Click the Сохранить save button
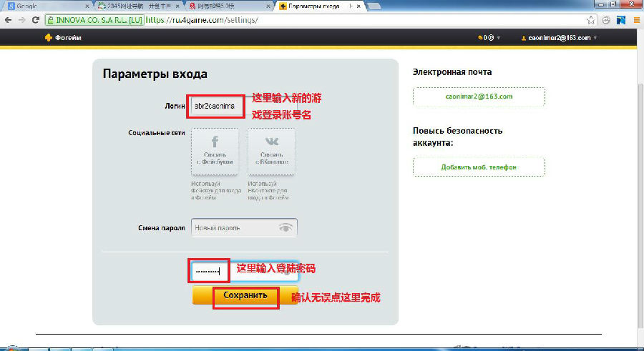This screenshot has width=644, height=351. [x=245, y=295]
